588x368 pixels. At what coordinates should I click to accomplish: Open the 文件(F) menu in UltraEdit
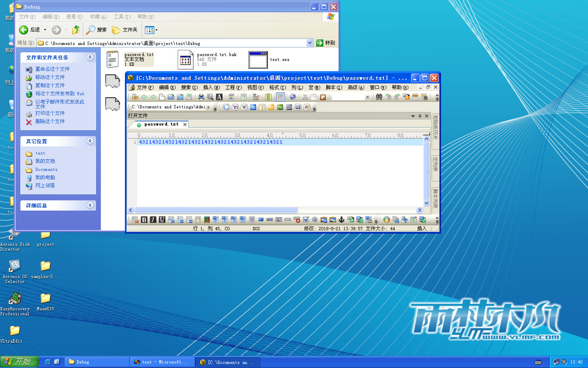click(x=145, y=87)
